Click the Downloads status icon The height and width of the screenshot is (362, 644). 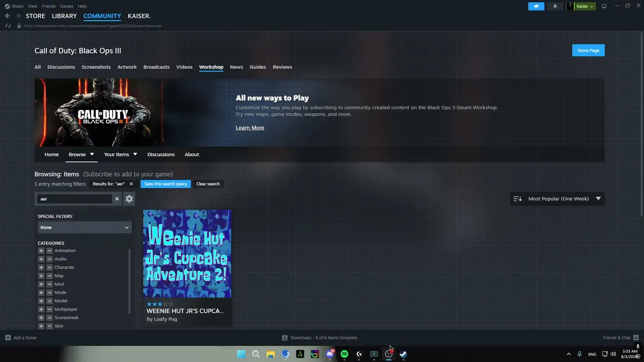[285, 338]
